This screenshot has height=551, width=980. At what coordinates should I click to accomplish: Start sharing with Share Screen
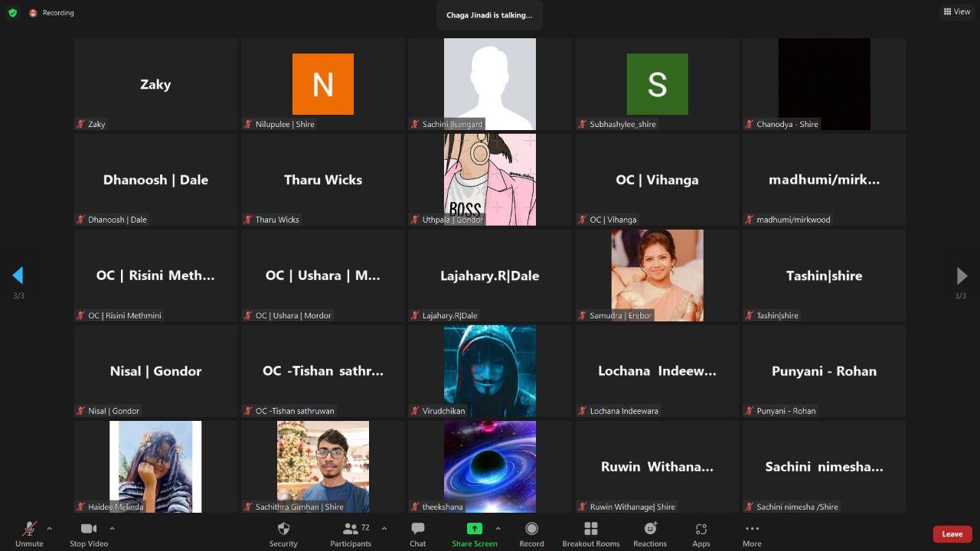(x=474, y=533)
